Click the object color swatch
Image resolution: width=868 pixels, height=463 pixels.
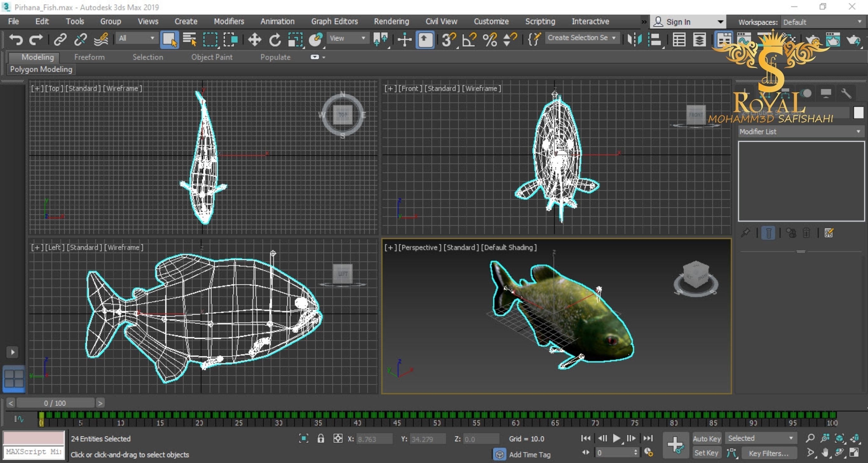point(858,112)
